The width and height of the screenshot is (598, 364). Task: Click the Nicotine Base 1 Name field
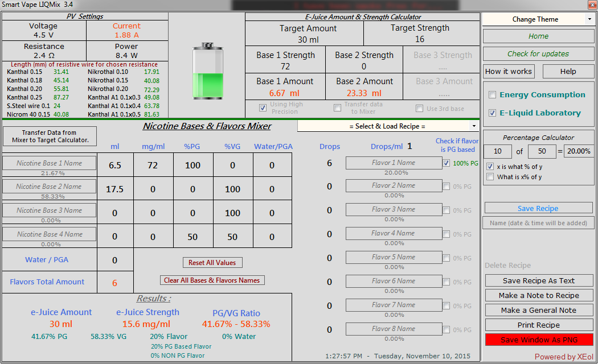[49, 163]
